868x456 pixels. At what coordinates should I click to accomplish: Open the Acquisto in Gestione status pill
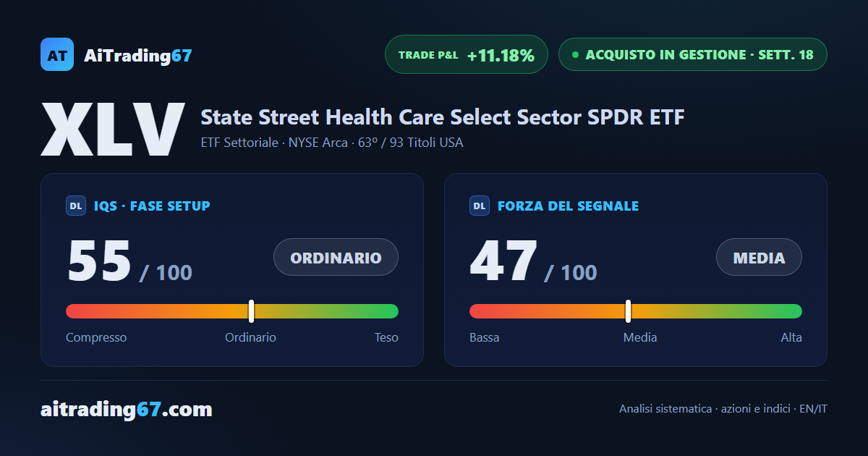coord(693,54)
